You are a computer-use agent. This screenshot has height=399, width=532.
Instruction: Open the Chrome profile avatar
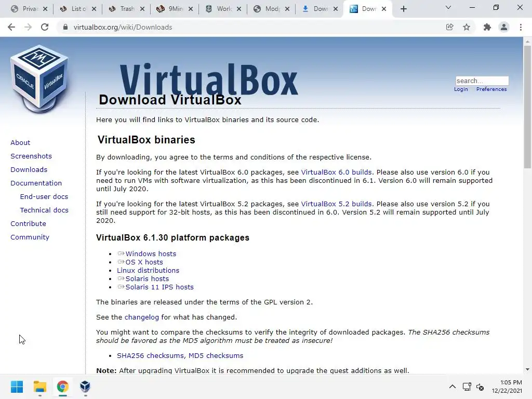pos(504,27)
